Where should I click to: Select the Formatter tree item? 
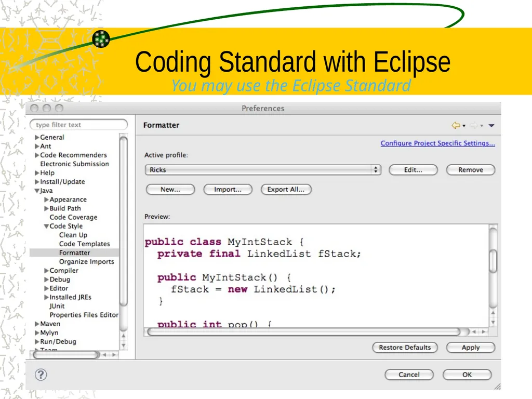click(x=74, y=253)
